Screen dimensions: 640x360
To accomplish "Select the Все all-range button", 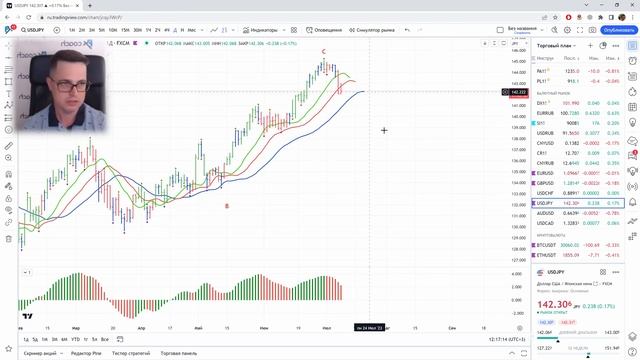I will pyautogui.click(x=105, y=339).
